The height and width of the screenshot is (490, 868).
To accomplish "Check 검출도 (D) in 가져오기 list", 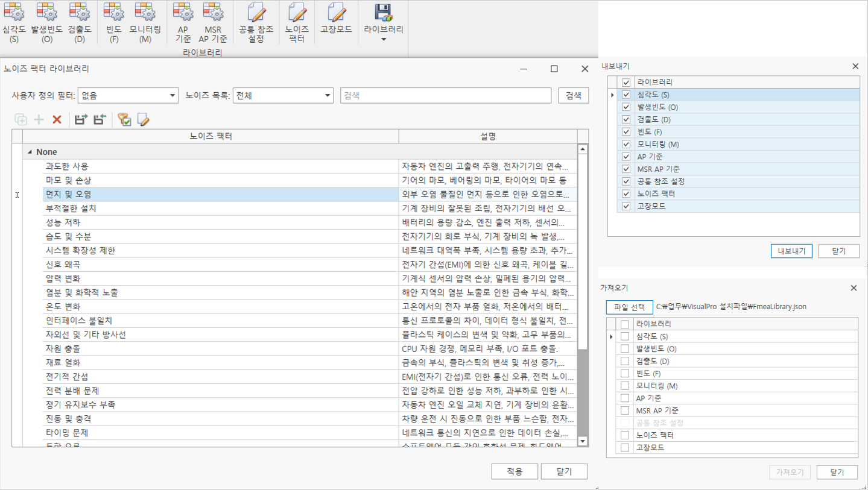I will 625,361.
